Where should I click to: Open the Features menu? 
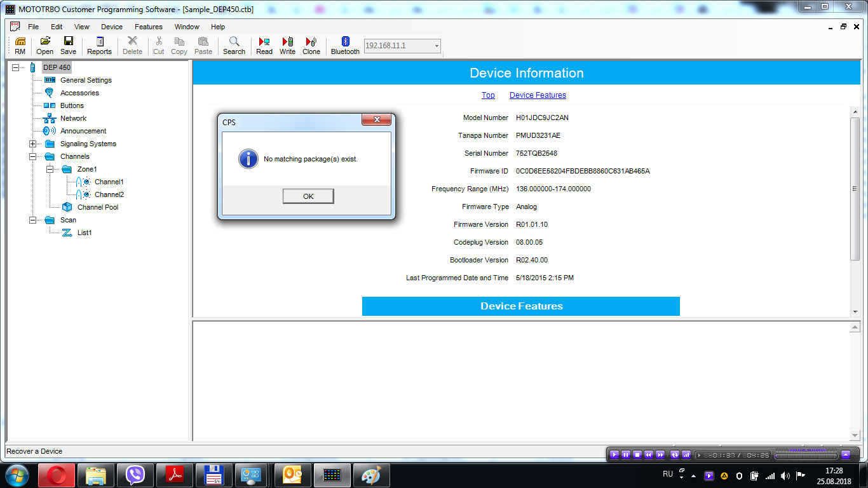149,27
